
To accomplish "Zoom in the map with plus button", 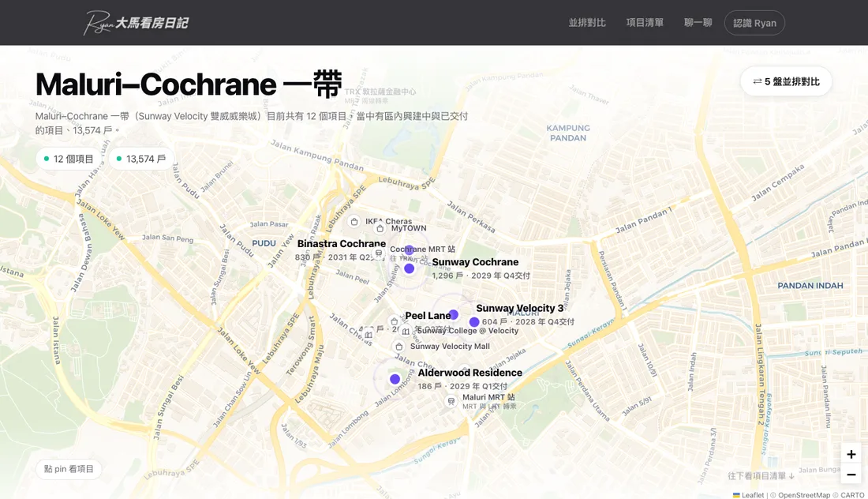I will tap(851, 454).
